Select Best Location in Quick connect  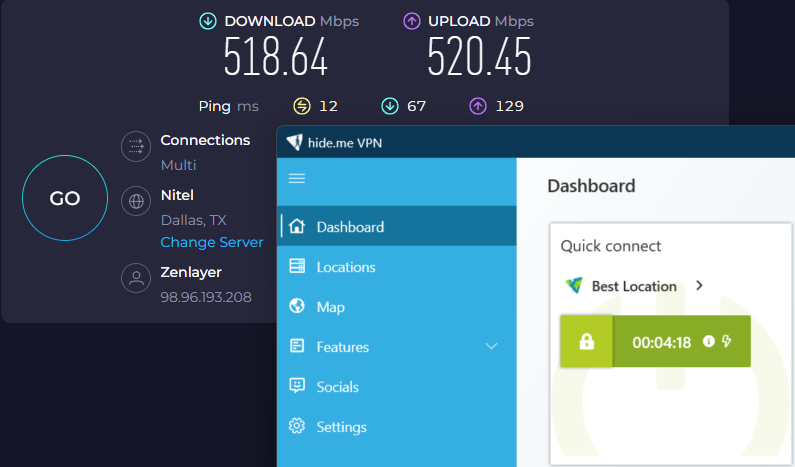pos(635,286)
